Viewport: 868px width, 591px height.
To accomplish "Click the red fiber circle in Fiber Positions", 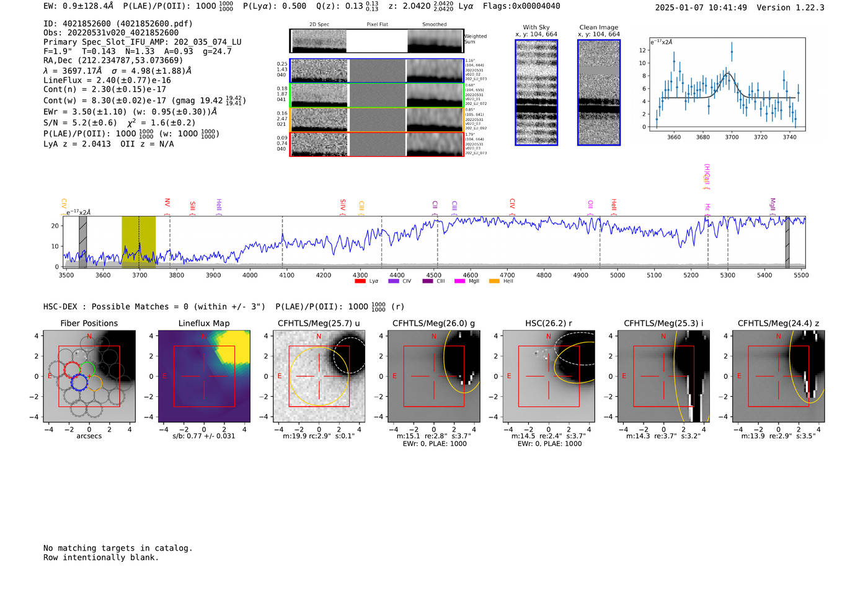I will coord(73,370).
